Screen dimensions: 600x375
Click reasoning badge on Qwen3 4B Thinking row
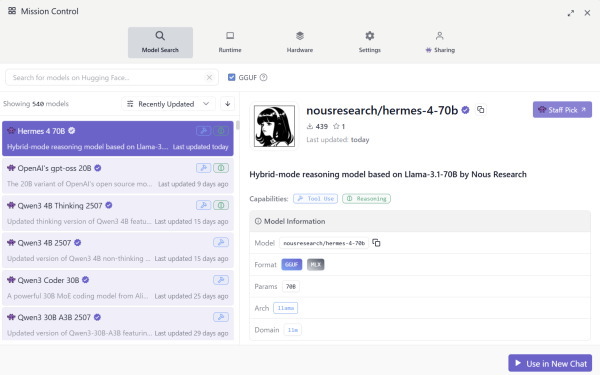point(221,205)
